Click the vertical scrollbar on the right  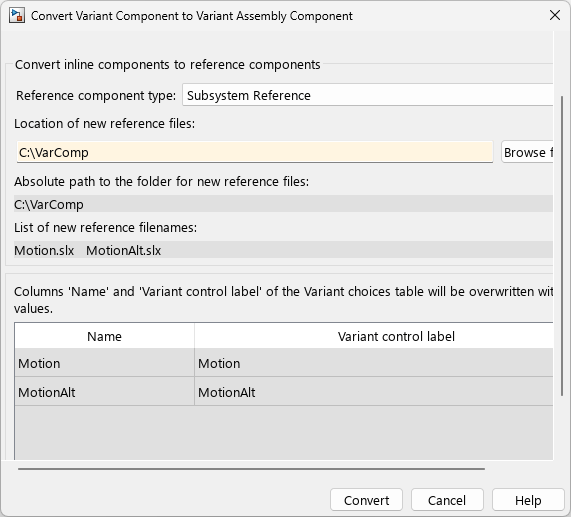(x=562, y=246)
